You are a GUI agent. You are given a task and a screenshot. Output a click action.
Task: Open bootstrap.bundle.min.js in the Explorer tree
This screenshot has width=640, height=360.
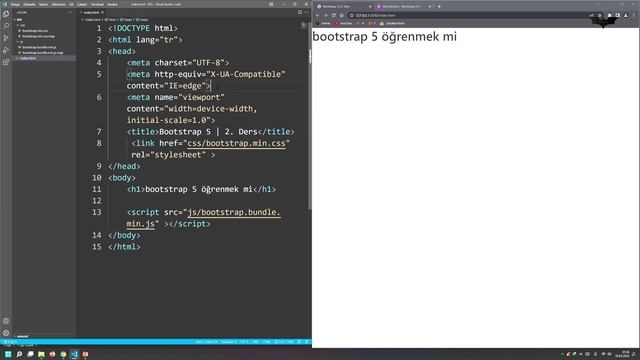(39, 47)
